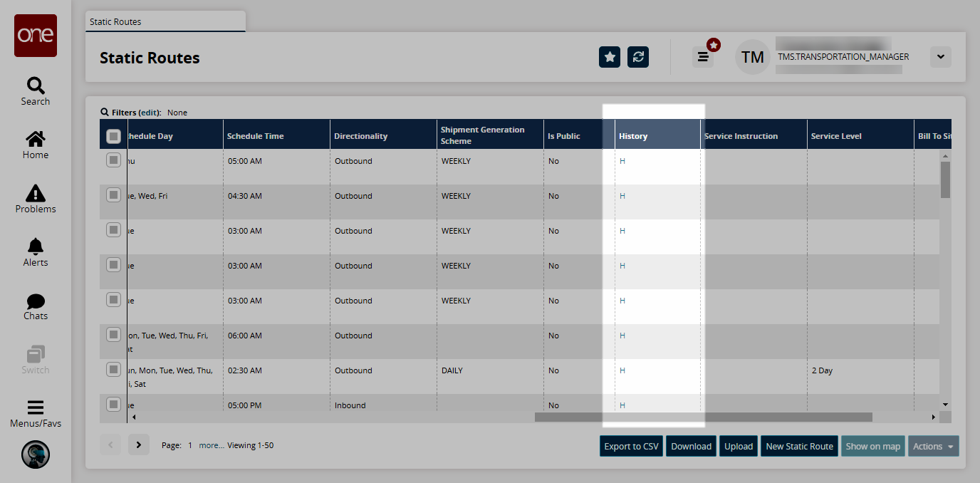Click the Switch sidebar icon
The height and width of the screenshot is (483, 980).
pos(36,360)
